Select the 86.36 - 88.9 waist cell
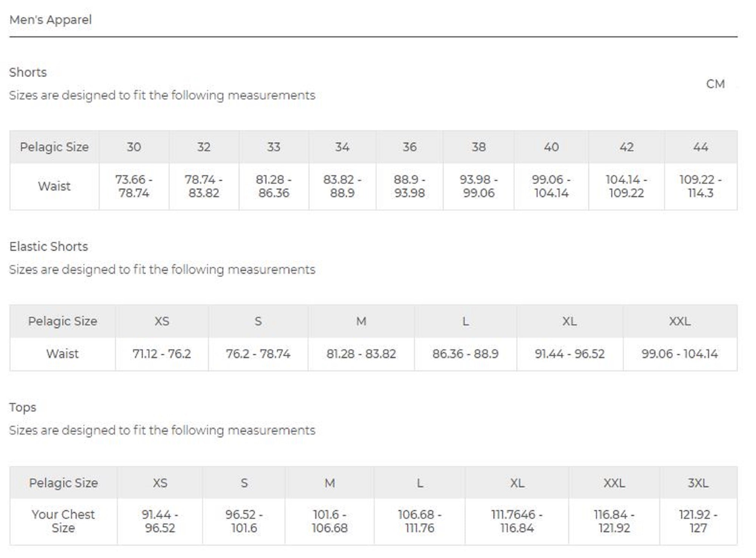Viewport: 756px width, 558px height. tap(465, 354)
